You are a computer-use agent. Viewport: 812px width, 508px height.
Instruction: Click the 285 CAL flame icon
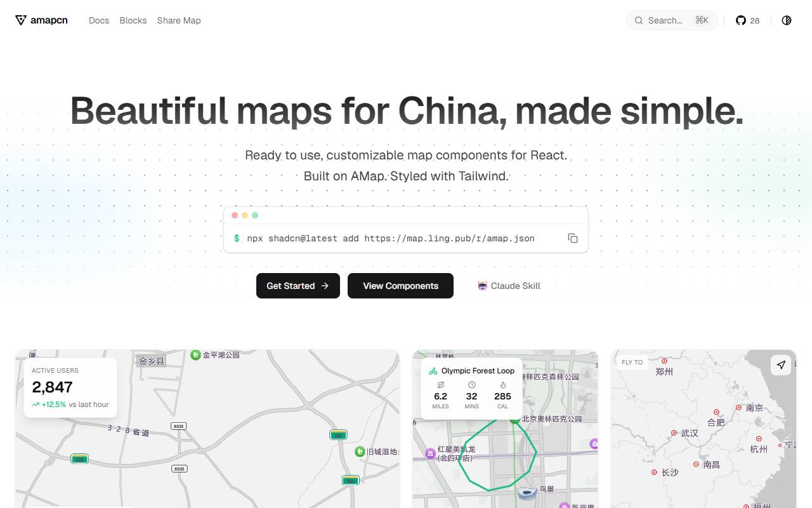pyautogui.click(x=502, y=385)
